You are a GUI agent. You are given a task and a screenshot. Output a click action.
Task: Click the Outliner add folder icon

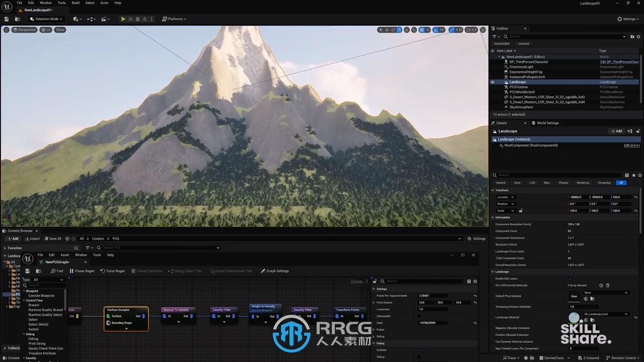632,37
